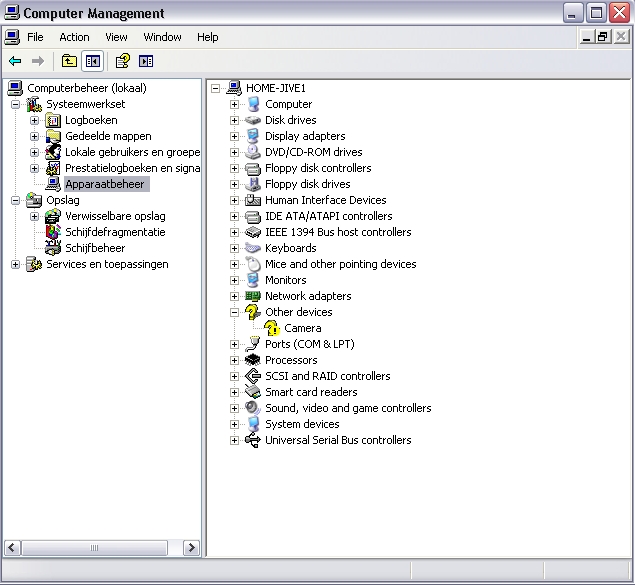The image size is (635, 585).
Task: Expand the Lokale gebruikers en groepen node
Action: coord(34,152)
